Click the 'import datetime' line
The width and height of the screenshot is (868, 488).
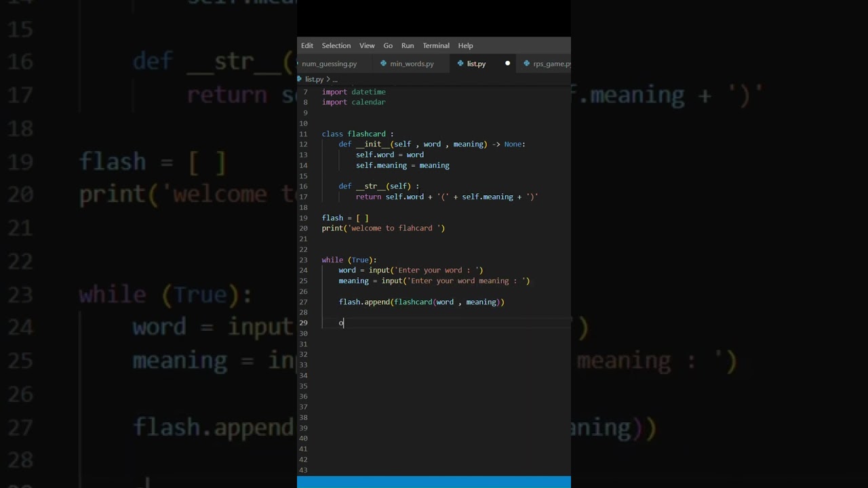pos(353,91)
